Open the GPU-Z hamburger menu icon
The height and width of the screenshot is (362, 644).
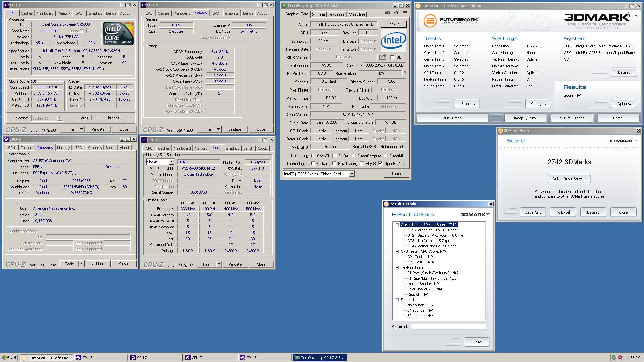405,13
